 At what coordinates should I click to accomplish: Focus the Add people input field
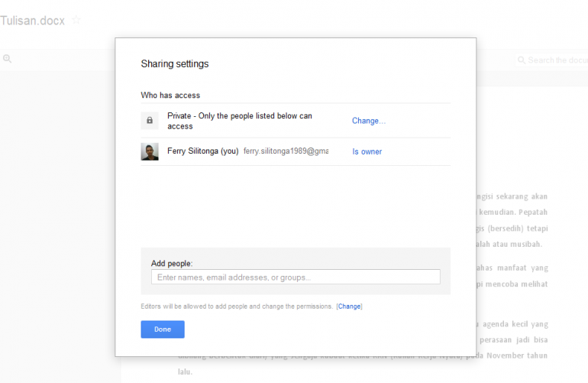296,277
